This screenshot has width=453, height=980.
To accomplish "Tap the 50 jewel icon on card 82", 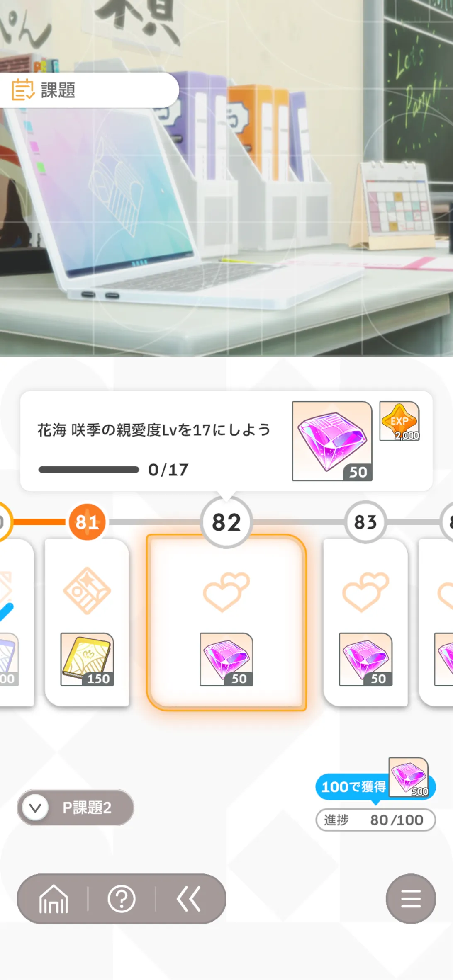I will pyautogui.click(x=226, y=659).
